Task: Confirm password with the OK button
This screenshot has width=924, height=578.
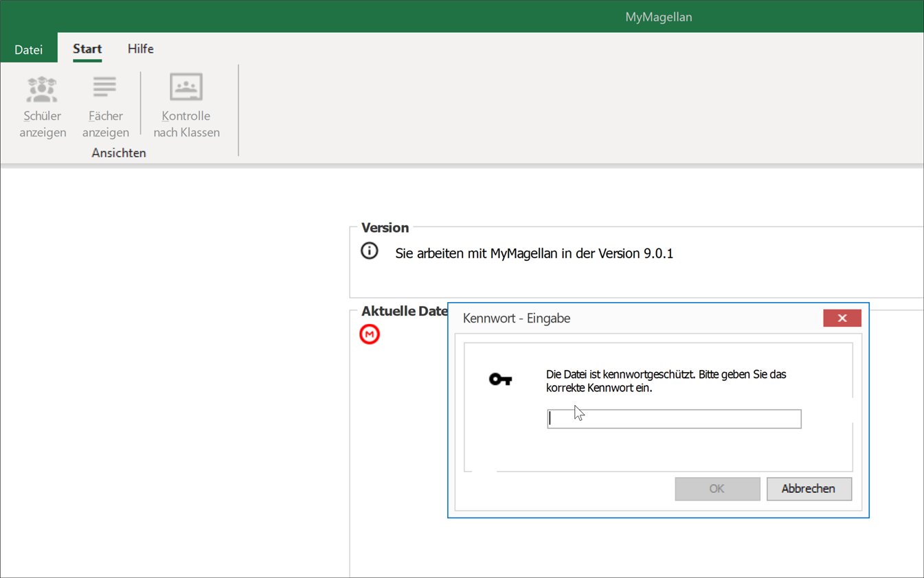Action: click(x=717, y=489)
